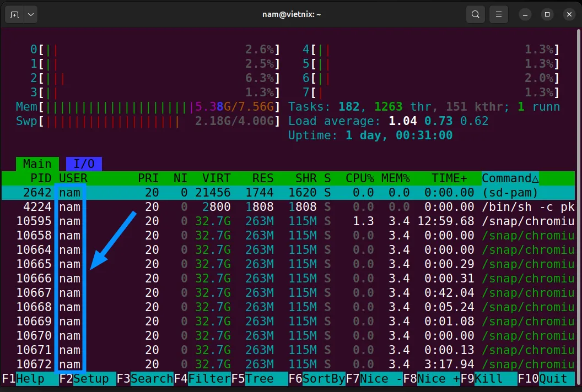Click the Tasks: 182 summary line
Screen dimensions: 582x392
point(424,107)
